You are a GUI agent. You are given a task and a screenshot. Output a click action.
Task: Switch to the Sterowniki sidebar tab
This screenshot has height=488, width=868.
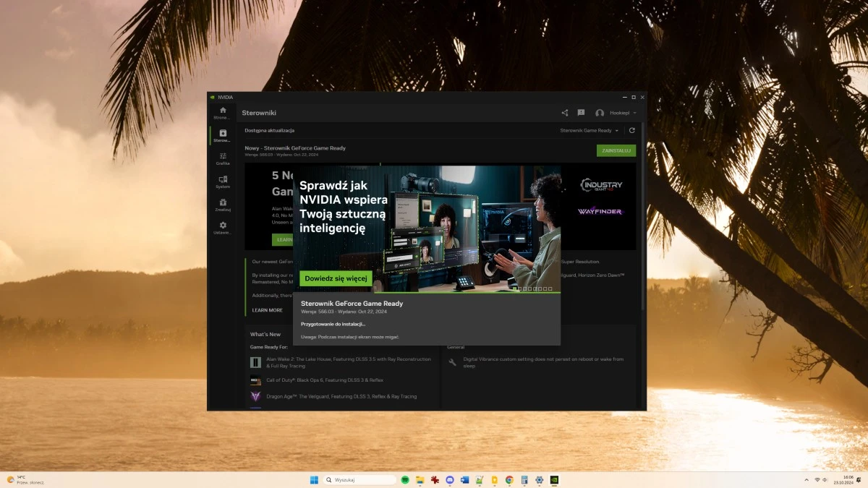[x=222, y=134]
